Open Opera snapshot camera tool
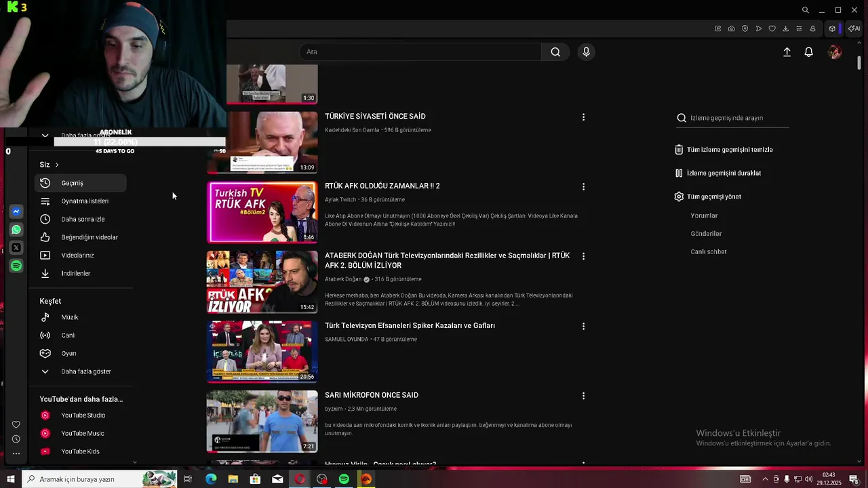The width and height of the screenshot is (868, 488). [x=731, y=28]
